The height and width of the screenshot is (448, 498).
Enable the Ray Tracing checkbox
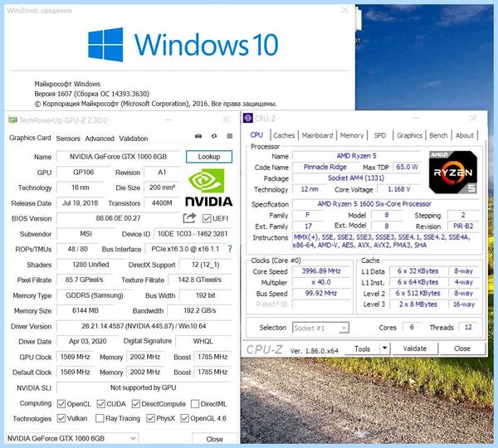pyautogui.click(x=100, y=418)
